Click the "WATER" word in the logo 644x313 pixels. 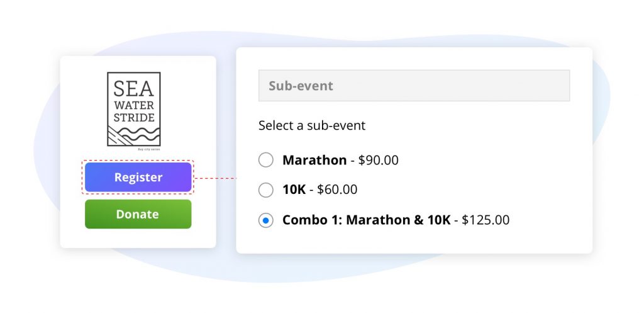pos(133,104)
